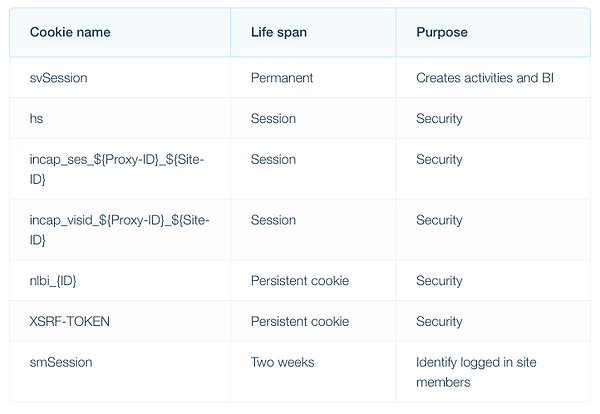
Task: Click Session life span in incap_ses row
Action: [x=273, y=159]
